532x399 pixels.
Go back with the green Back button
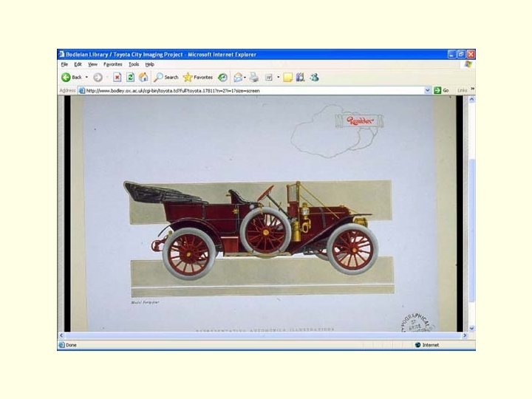72,78
